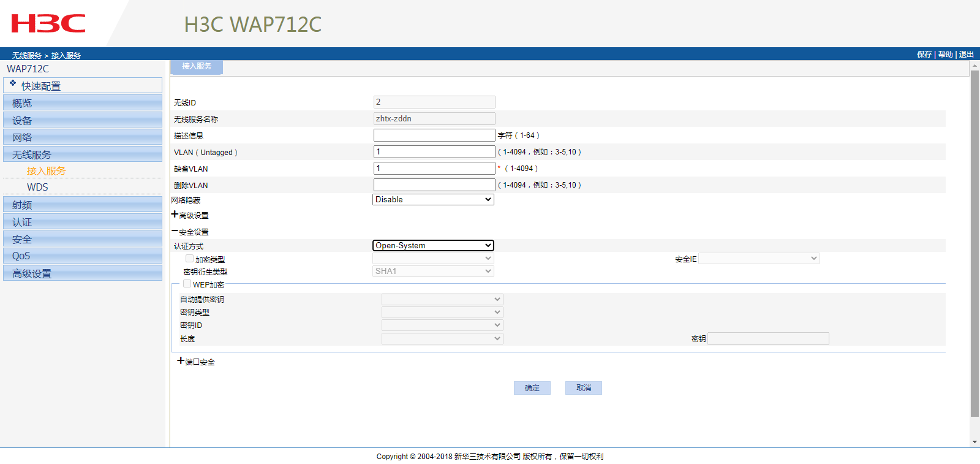Screen dimensions: 980x464
Task: Click the 退出 link
Action: pos(967,55)
